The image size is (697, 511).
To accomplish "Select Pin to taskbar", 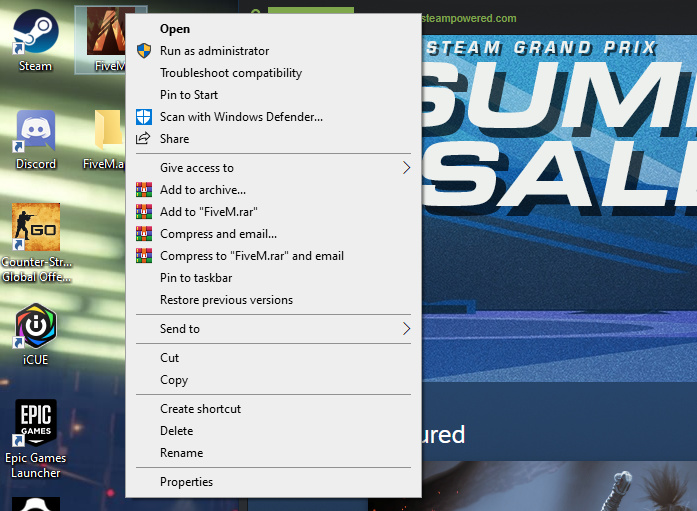I will 273,278.
